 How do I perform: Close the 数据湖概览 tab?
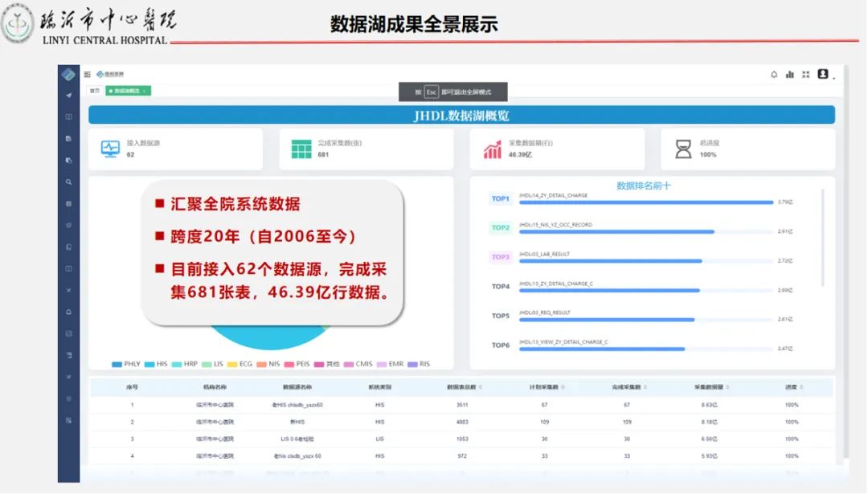tap(145, 91)
